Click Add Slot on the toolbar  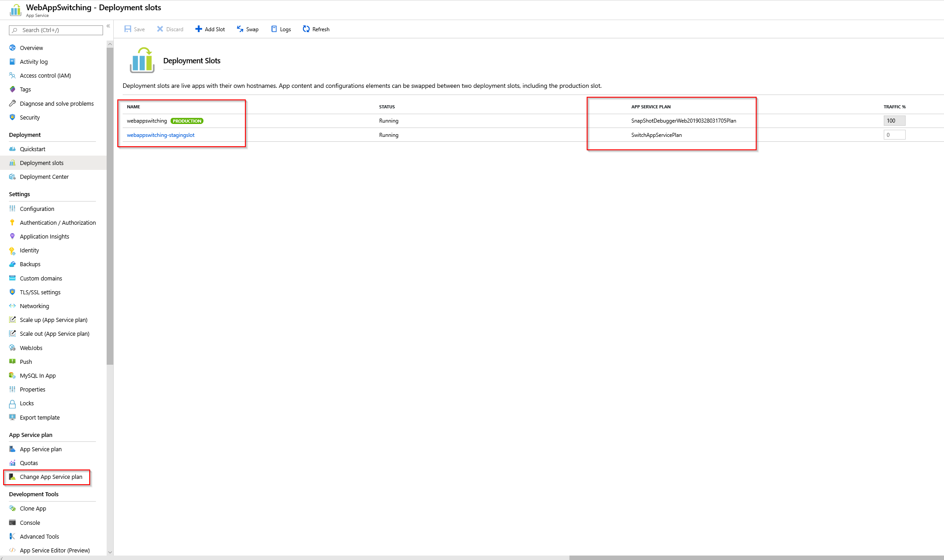coord(210,29)
